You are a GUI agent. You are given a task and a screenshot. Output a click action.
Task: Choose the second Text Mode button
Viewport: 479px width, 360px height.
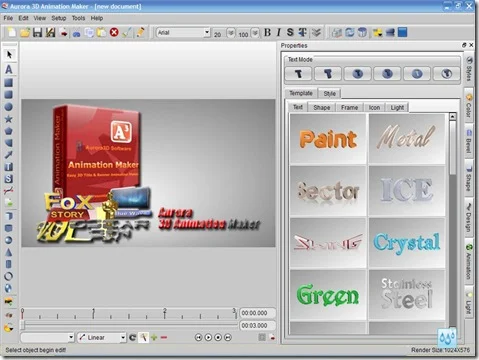pyautogui.click(x=328, y=73)
